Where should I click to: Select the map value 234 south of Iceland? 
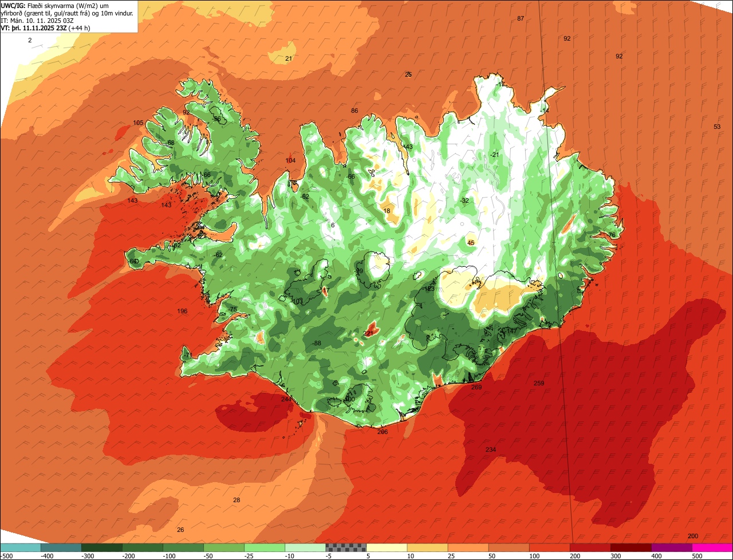click(491, 449)
